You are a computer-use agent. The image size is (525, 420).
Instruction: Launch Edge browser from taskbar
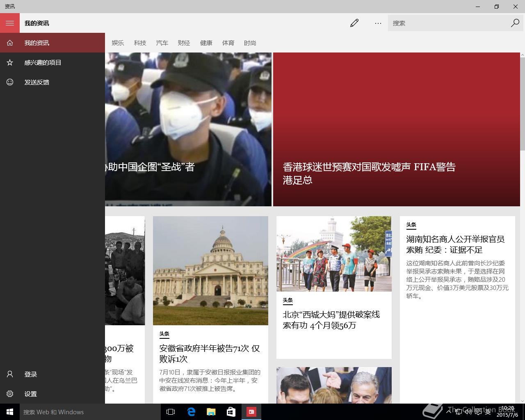pos(191,412)
